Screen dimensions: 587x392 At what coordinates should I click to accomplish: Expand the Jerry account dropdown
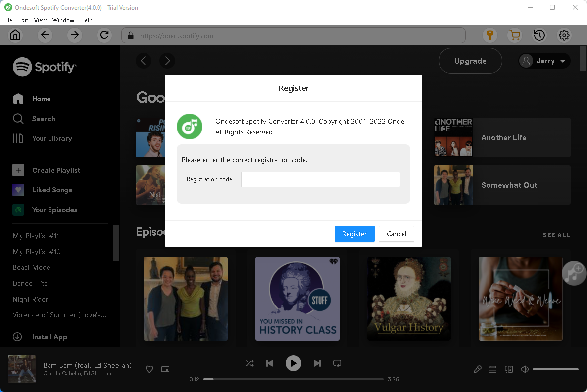tap(544, 61)
